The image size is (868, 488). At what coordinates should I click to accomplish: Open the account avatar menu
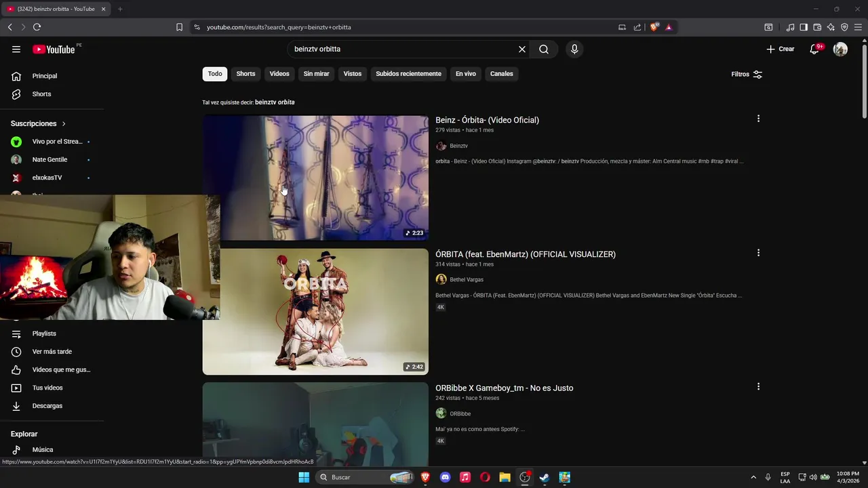pyautogui.click(x=840, y=49)
